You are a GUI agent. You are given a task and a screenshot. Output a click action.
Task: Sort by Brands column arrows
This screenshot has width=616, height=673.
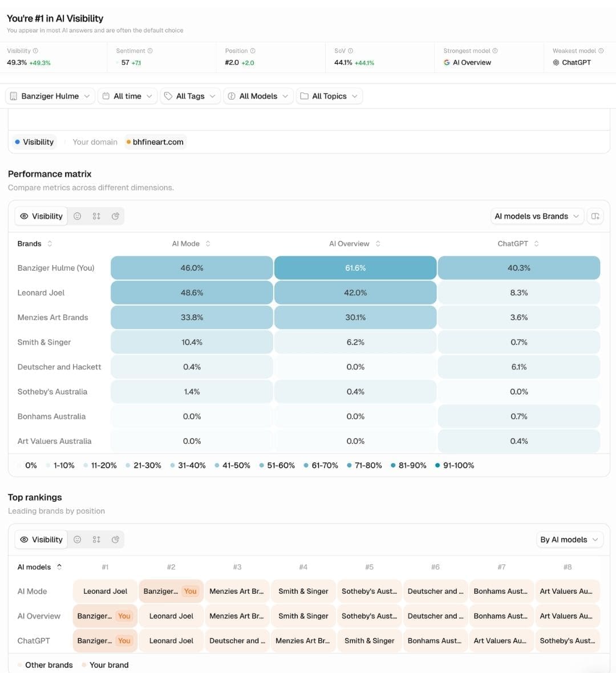click(50, 244)
